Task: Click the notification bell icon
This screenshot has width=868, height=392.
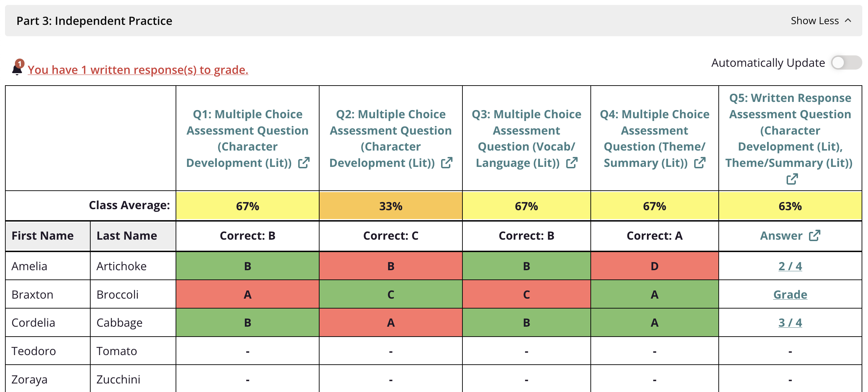Action: click(x=17, y=69)
